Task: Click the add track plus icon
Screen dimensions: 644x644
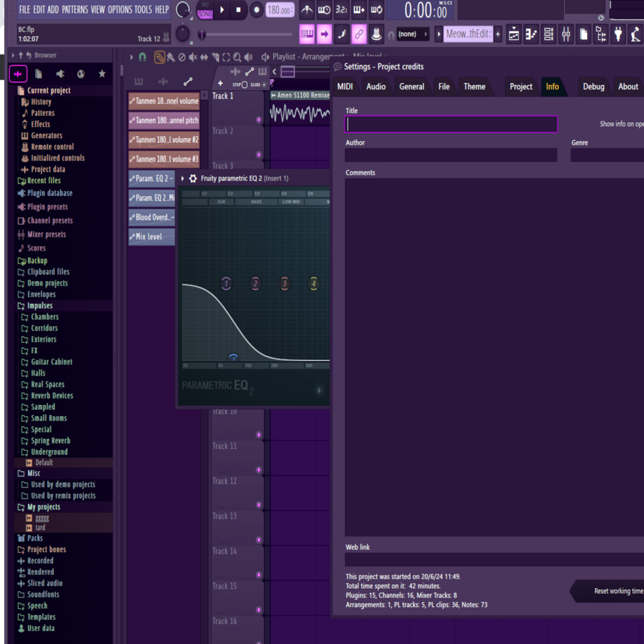Action: point(220,83)
